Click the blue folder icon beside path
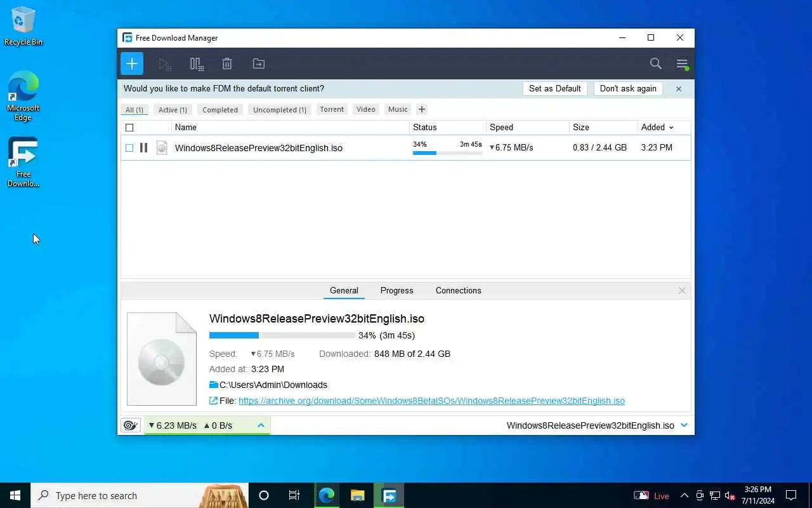Screen dimensions: 812x508 click(x=214, y=385)
